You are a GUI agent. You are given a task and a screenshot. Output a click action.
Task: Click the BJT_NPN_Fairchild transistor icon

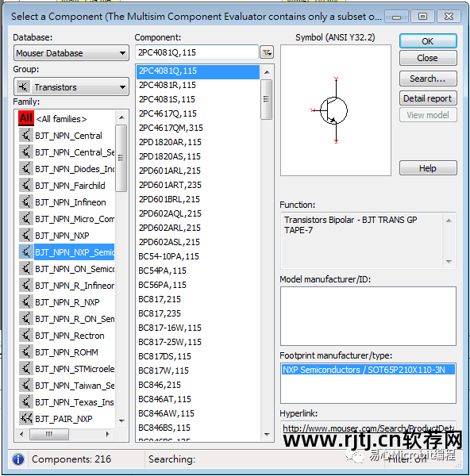click(26, 186)
